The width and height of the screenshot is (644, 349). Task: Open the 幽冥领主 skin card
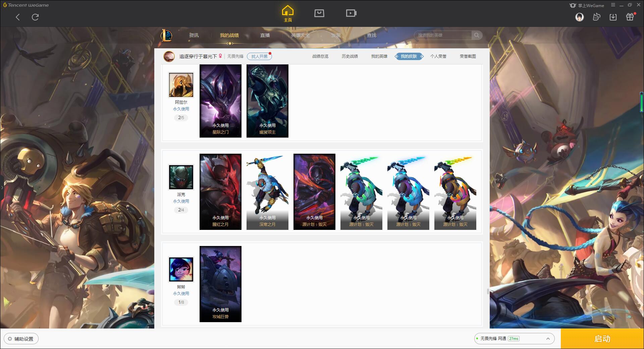pyautogui.click(x=267, y=101)
